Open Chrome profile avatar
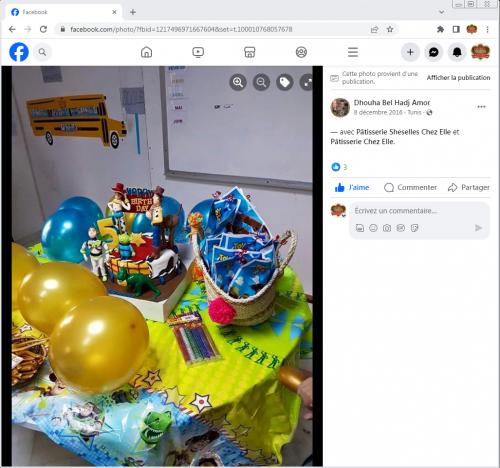 coord(472,29)
